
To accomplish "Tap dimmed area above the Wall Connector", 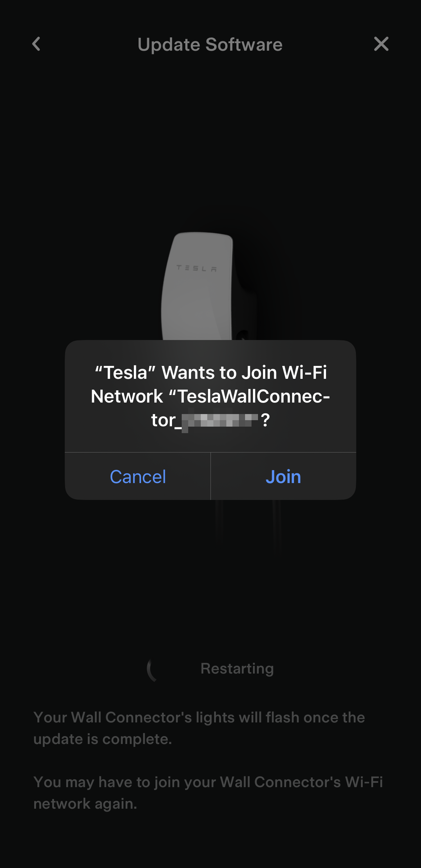I will click(x=210, y=144).
